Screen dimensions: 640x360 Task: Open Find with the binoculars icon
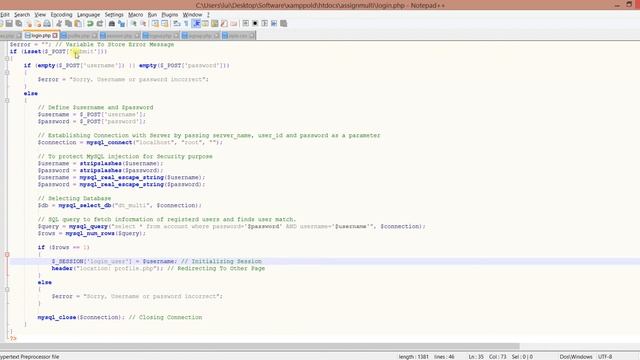(x=112, y=24)
